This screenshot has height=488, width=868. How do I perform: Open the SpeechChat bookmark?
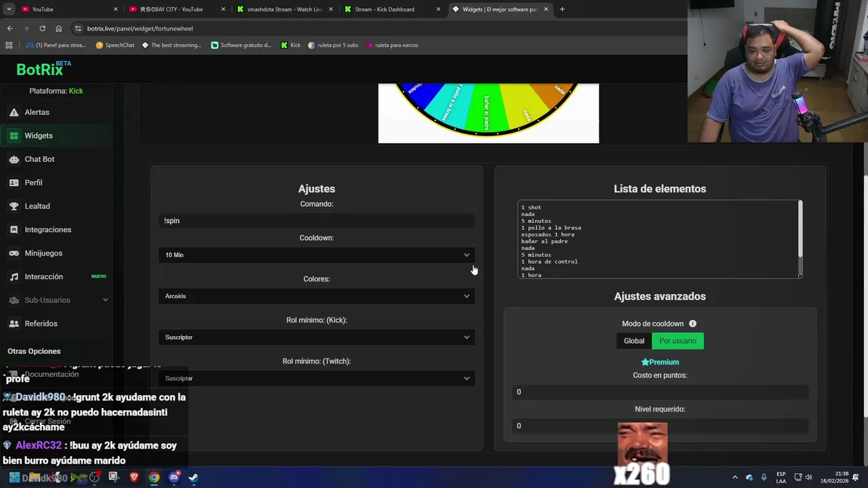click(115, 45)
